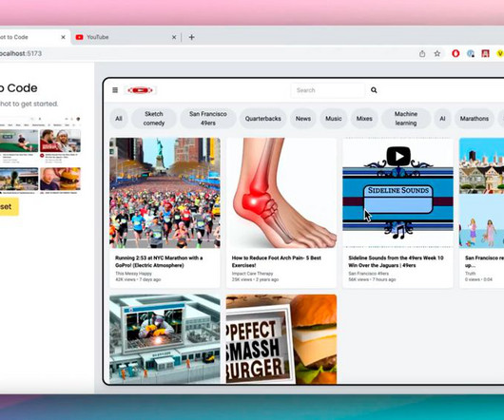Switch to the YouTube browser tab
This screenshot has height=420, width=504.
coord(126,37)
